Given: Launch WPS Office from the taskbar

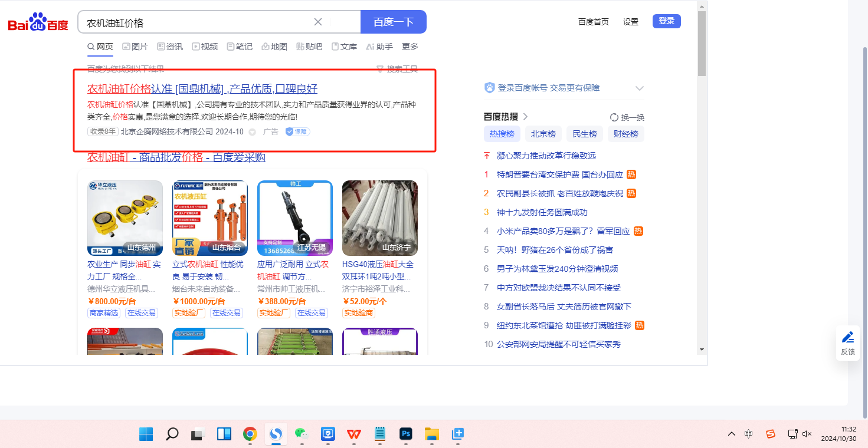Looking at the screenshot, I should [x=354, y=434].
